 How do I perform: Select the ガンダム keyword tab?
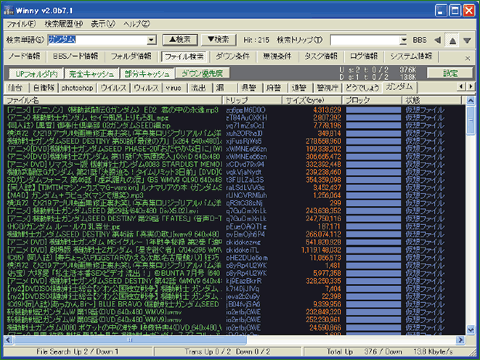coord(399,87)
